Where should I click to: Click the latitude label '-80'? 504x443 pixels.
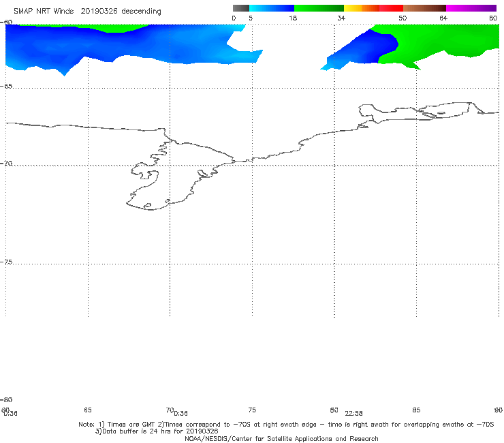6,399
